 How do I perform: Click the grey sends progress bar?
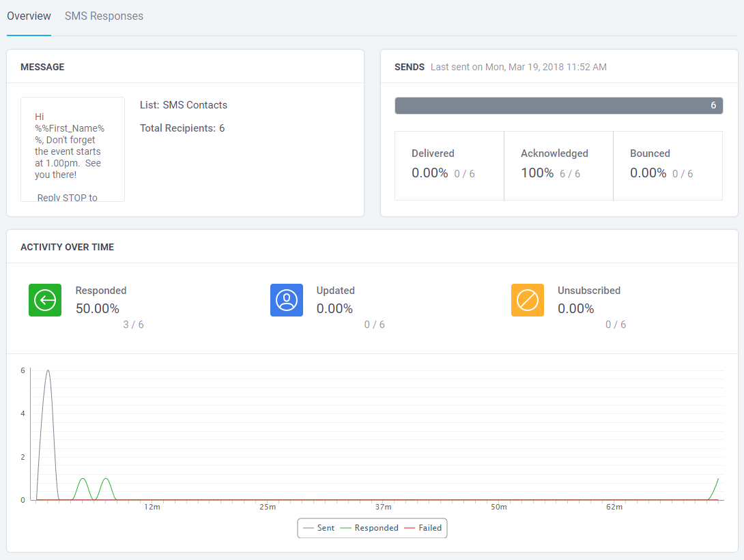point(558,105)
